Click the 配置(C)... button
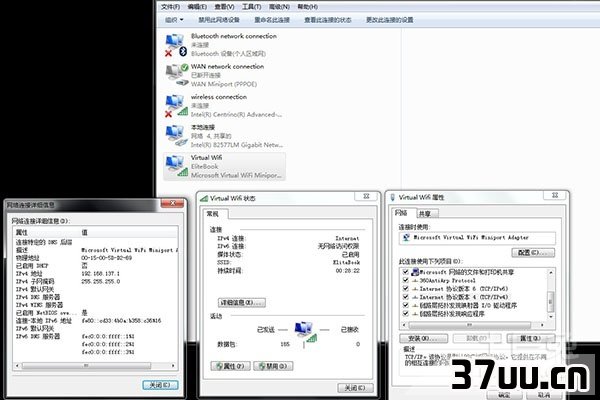The height and width of the screenshot is (400, 600). (x=533, y=253)
